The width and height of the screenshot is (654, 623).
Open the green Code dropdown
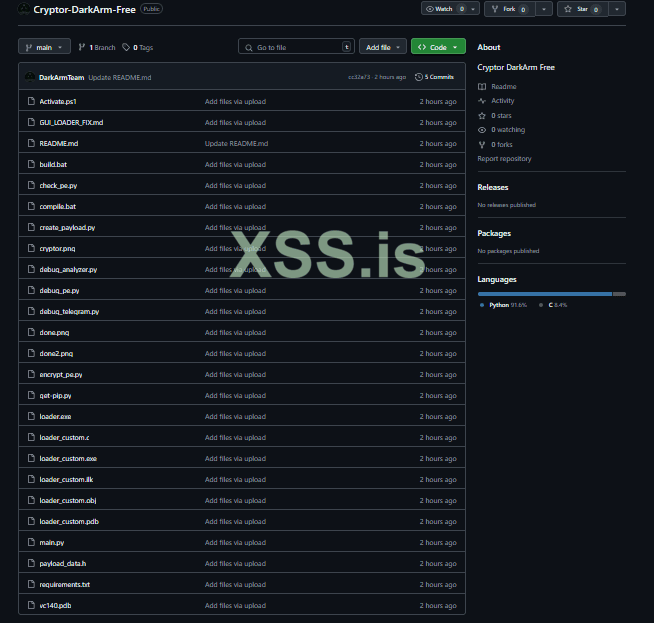tap(438, 47)
